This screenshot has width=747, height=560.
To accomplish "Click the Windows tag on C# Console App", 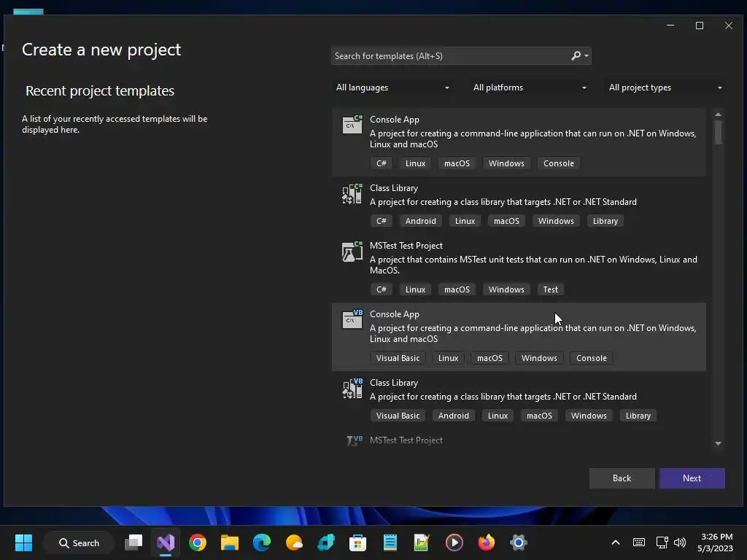I will 506,163.
